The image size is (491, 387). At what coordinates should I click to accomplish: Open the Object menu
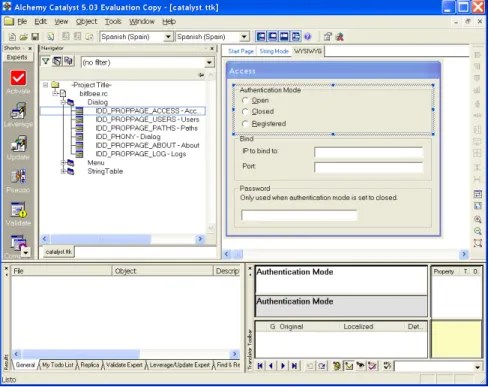tap(86, 22)
